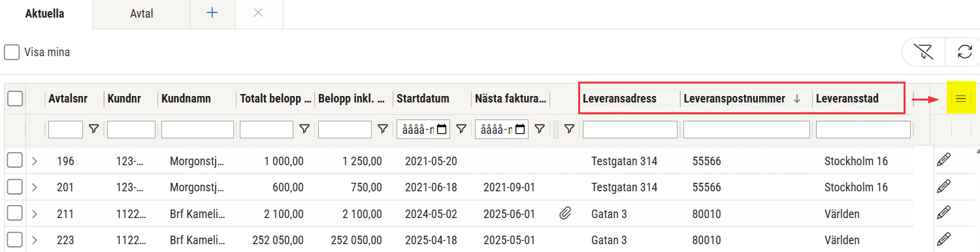The height and width of the screenshot is (252, 980).
Task: Switch to the Avtal tab
Action: click(x=141, y=14)
